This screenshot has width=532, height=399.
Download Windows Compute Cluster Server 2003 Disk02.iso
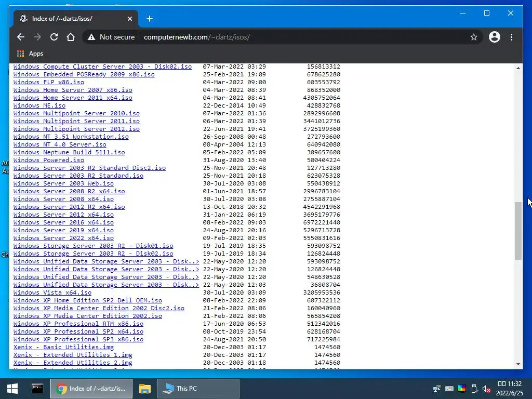[102, 66]
